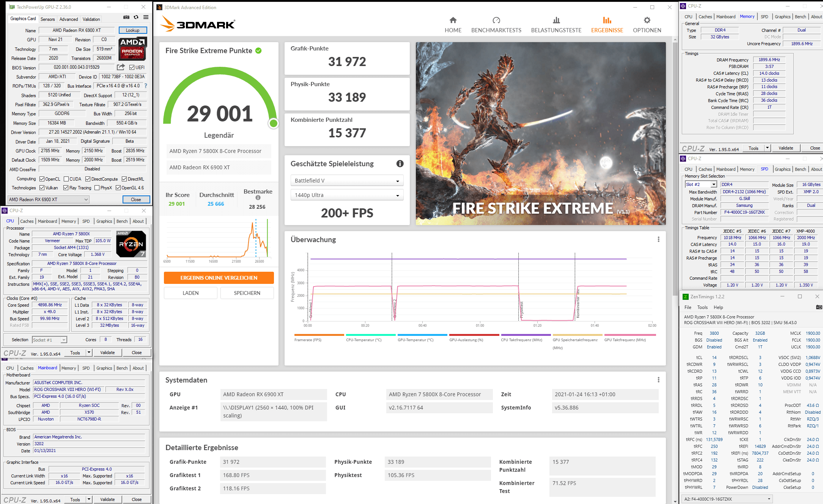This screenshot has width=823, height=504.
Task: Open the GPU selection dropdown in GPU-Z
Action: 49,199
